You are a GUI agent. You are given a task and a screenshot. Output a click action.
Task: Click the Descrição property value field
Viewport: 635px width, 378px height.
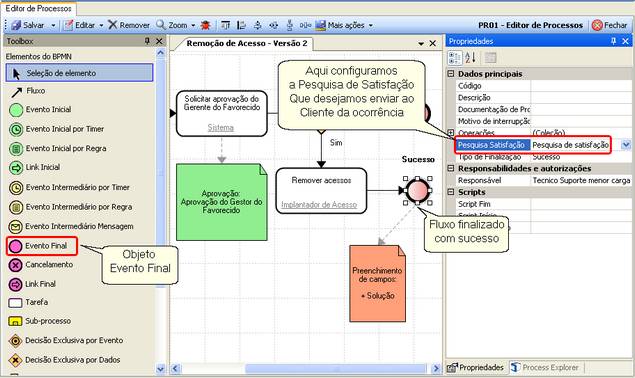581,98
